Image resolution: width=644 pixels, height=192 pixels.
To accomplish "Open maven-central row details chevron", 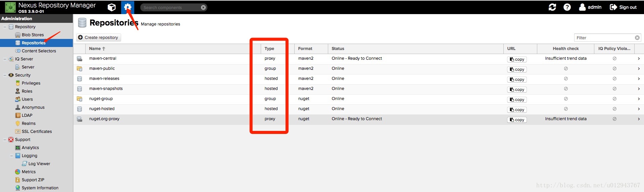I will click(639, 58).
